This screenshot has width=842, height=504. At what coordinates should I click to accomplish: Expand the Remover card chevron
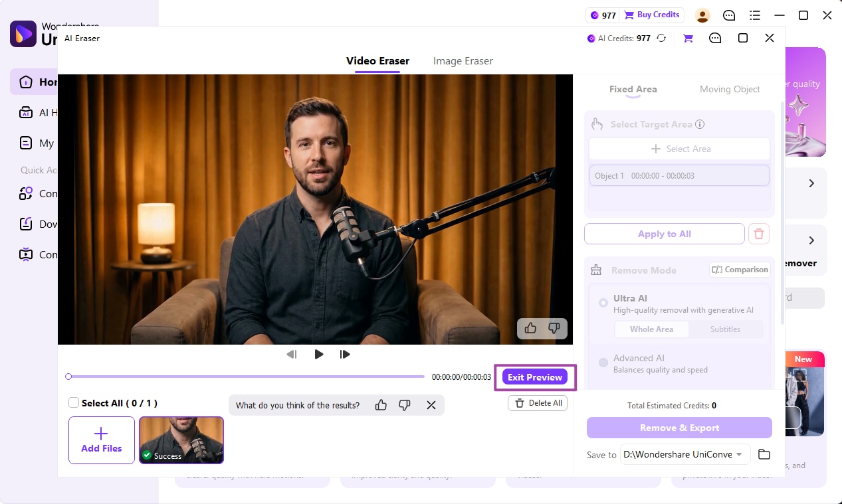coord(811,240)
